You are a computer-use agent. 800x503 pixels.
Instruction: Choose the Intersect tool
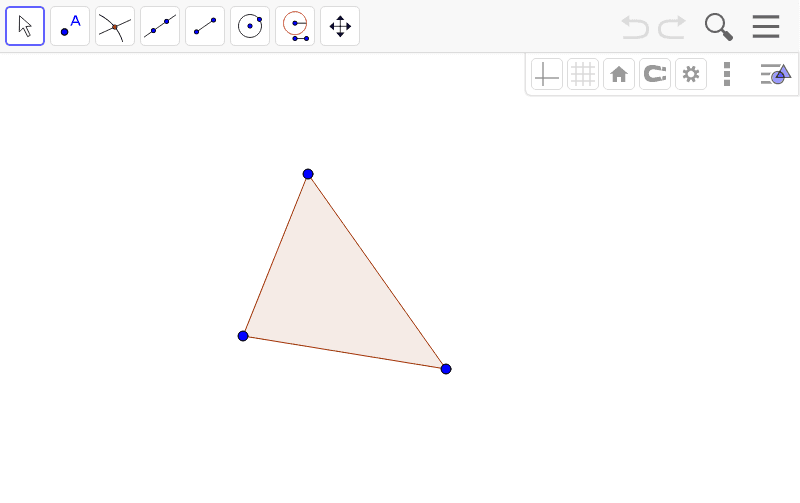click(115, 26)
